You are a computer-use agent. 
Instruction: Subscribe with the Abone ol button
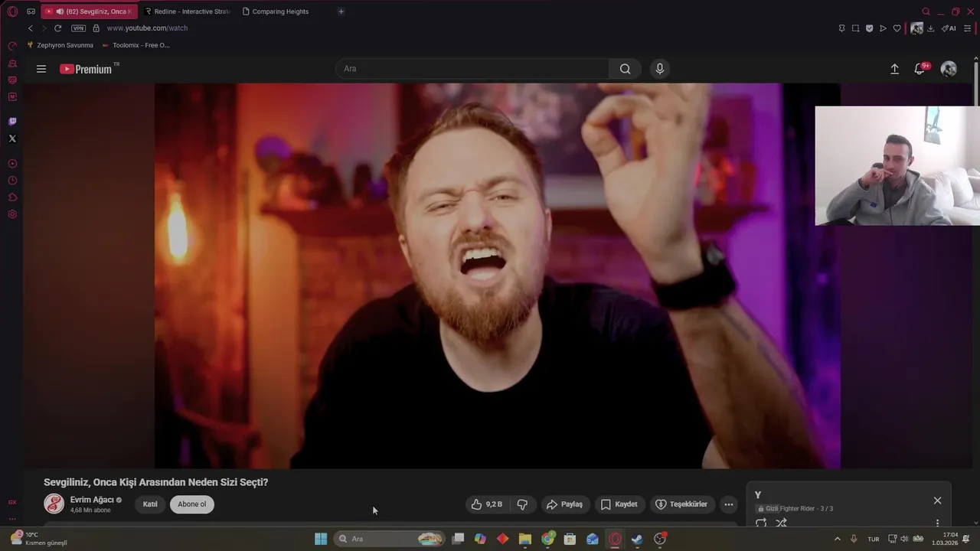click(x=192, y=504)
